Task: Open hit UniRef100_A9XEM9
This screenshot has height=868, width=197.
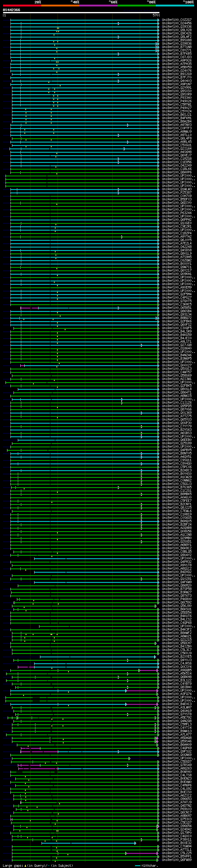Action: click(x=177, y=287)
